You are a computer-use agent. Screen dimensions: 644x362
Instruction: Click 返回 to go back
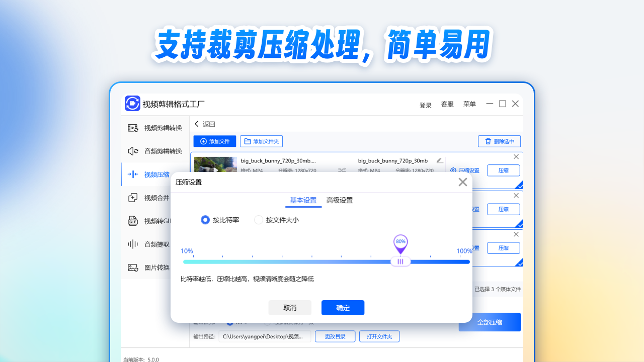[x=204, y=124]
